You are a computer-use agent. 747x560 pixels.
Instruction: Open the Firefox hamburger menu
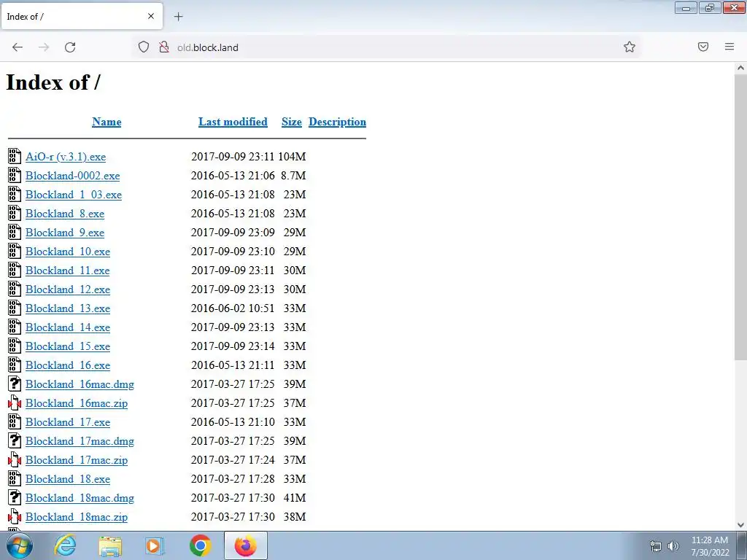[x=729, y=47]
